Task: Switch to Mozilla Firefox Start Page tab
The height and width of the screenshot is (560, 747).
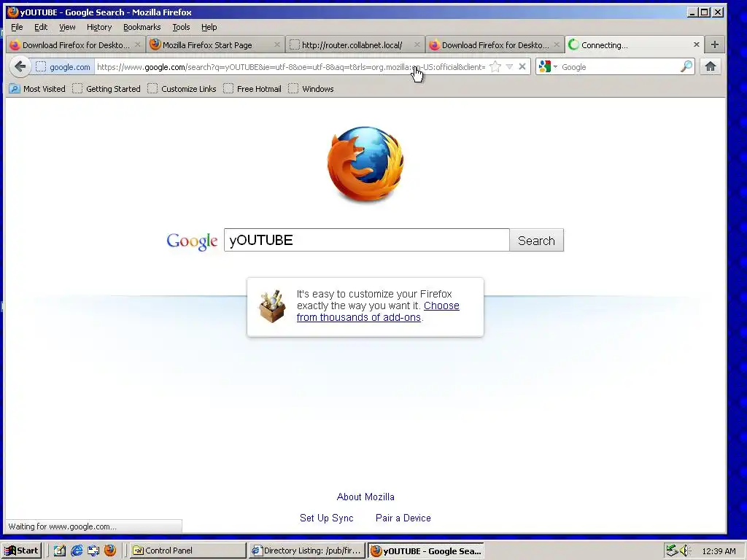Action: click(x=214, y=44)
